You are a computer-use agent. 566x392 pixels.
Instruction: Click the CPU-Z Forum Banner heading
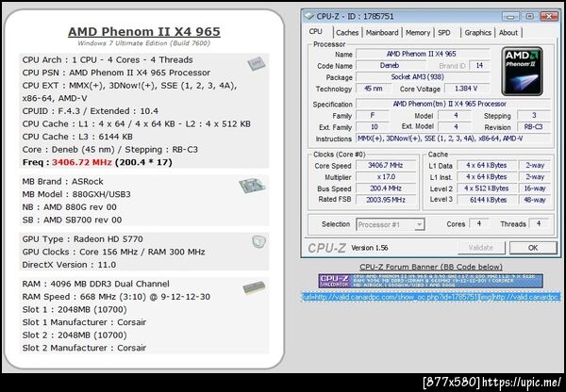point(431,267)
